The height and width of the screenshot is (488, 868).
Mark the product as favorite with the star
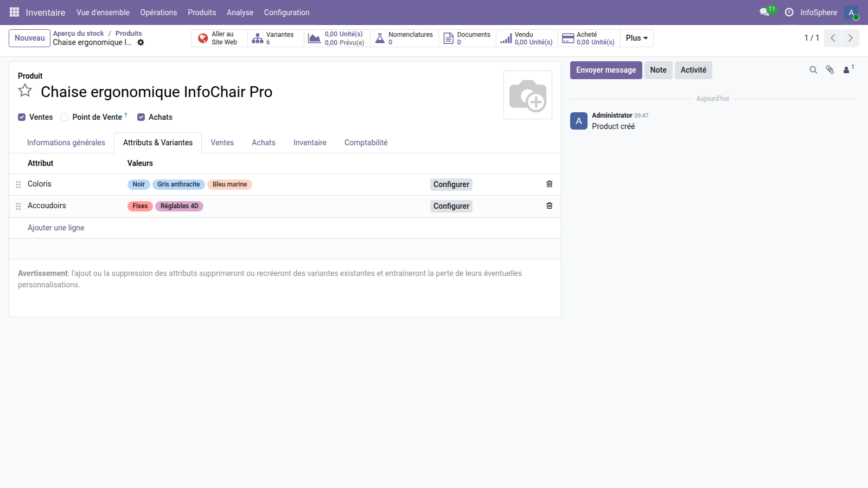click(25, 91)
